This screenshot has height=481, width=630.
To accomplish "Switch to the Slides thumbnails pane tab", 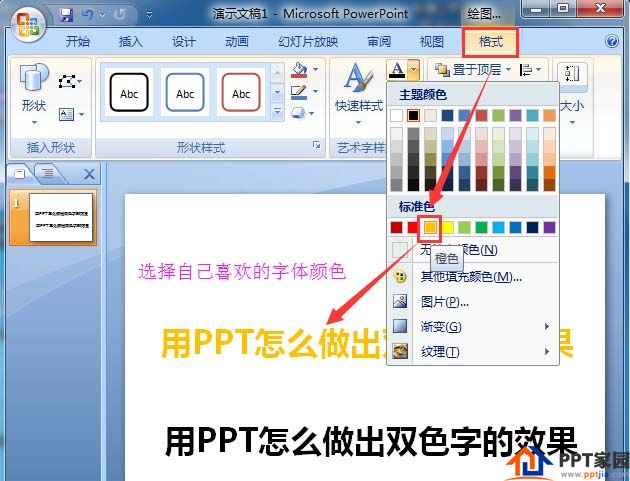I will point(19,174).
